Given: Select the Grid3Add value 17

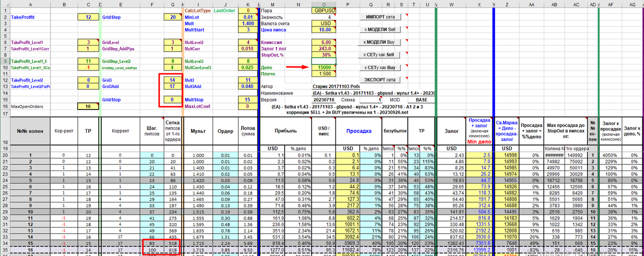Looking at the screenshot, I should pos(173,86).
